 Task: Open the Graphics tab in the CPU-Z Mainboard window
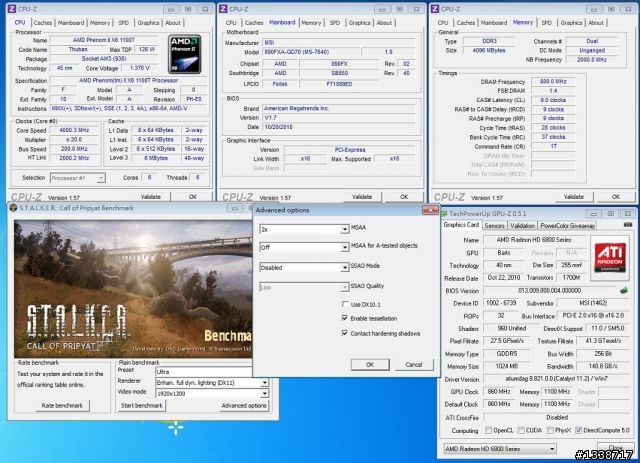tap(359, 23)
